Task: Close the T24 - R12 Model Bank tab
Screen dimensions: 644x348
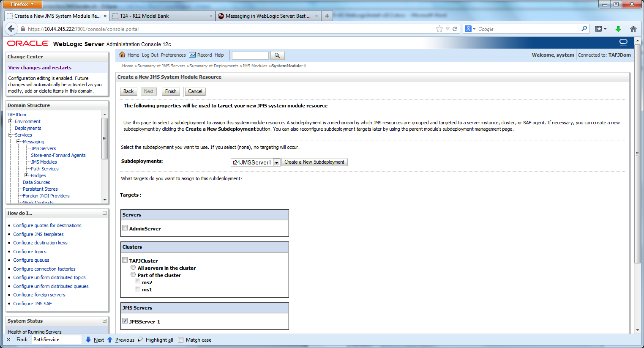Action: [x=211, y=16]
